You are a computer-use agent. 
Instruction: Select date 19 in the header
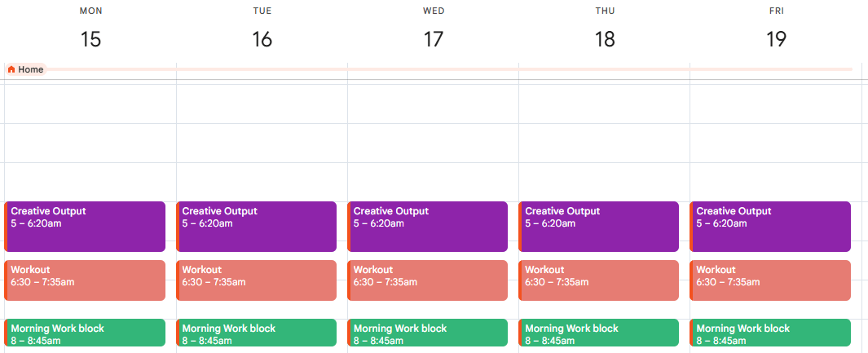776,39
